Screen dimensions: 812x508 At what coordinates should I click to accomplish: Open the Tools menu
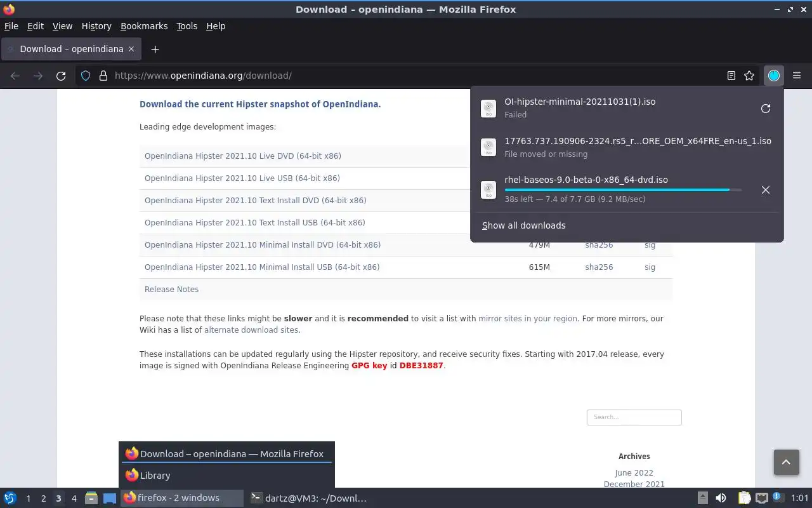187,26
